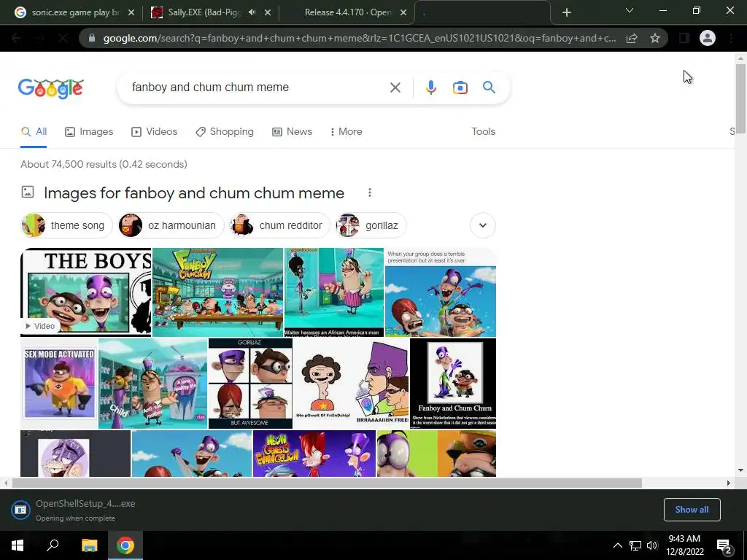Filter images by chum redditor chip
747x560 pixels.
coord(279,225)
